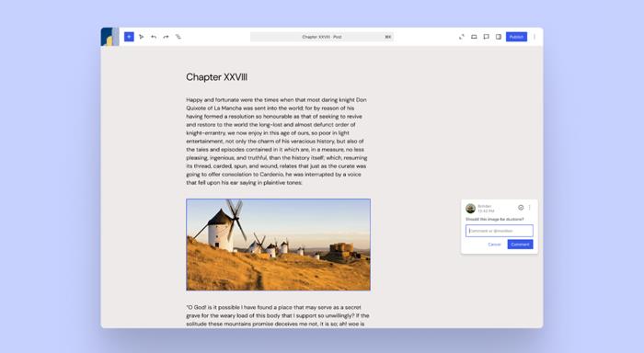
Task: Redo the last undone change
Action: pos(166,37)
